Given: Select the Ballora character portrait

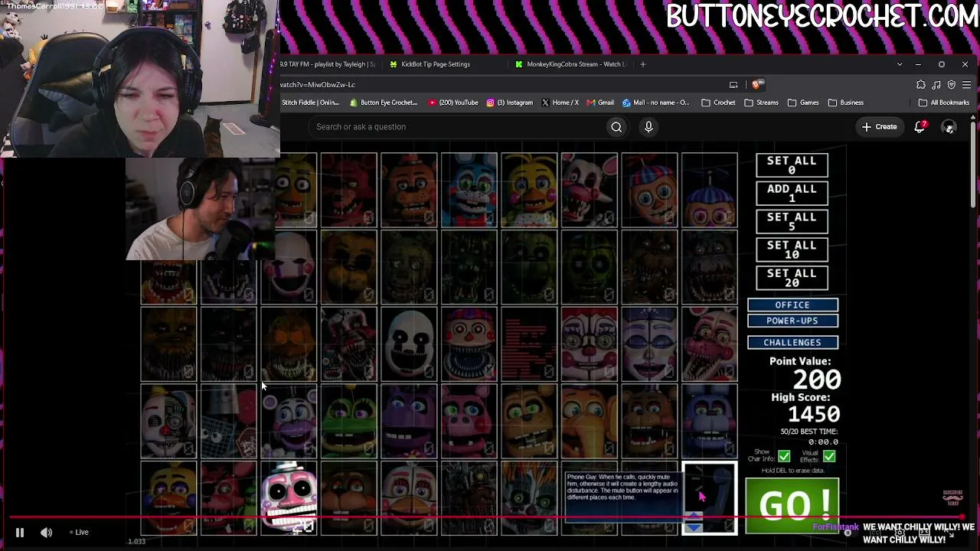Looking at the screenshot, I should pyautogui.click(x=649, y=344).
